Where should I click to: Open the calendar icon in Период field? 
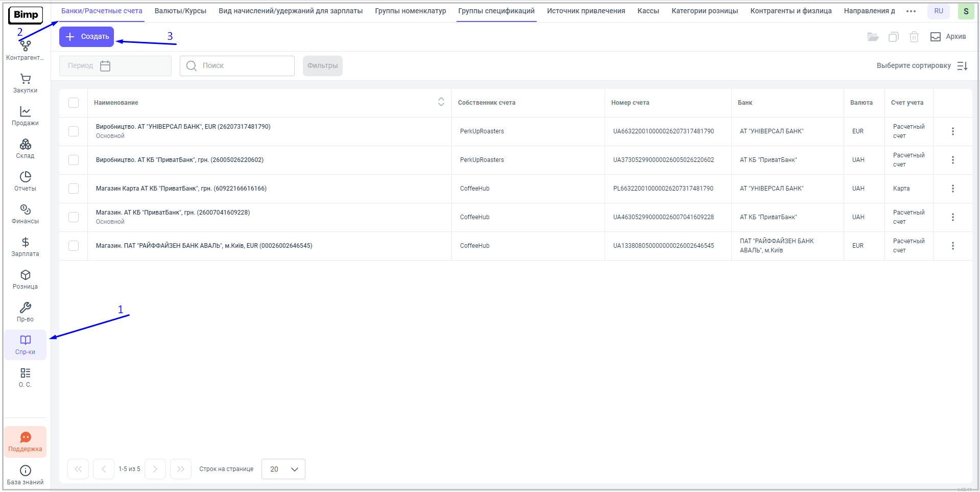pos(105,66)
